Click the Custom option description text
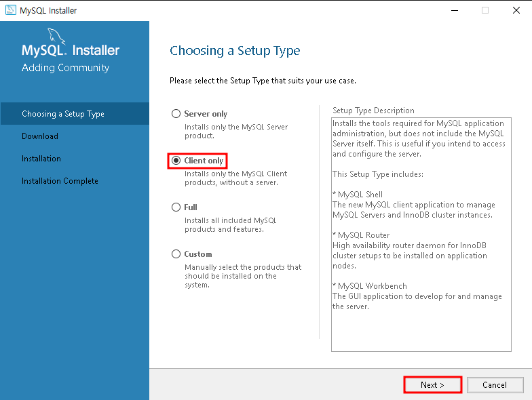The image size is (532, 400). click(x=243, y=276)
